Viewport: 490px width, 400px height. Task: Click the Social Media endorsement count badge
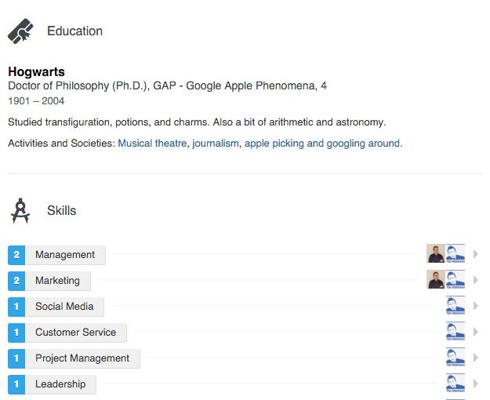pos(16,307)
